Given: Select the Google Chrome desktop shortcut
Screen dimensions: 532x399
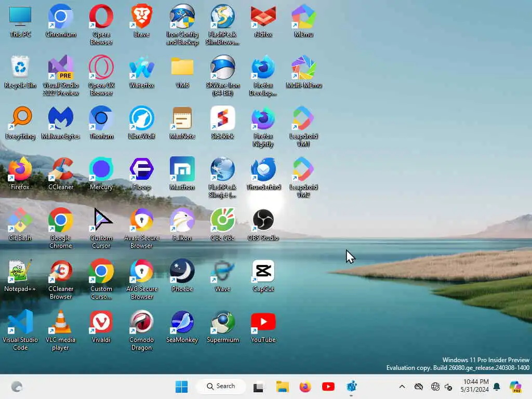Looking at the screenshot, I should point(60,229).
